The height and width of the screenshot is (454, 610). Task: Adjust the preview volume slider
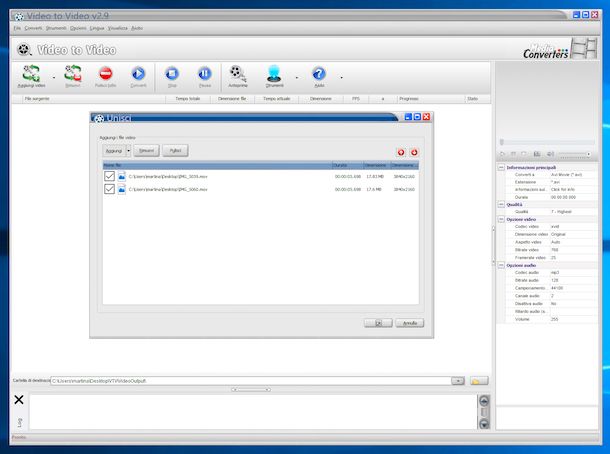[x=575, y=154]
